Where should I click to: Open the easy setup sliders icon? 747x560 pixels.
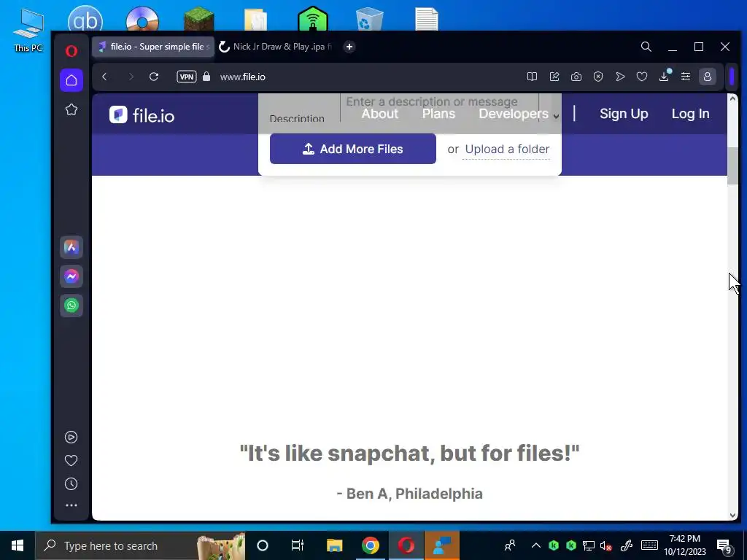[x=686, y=77]
